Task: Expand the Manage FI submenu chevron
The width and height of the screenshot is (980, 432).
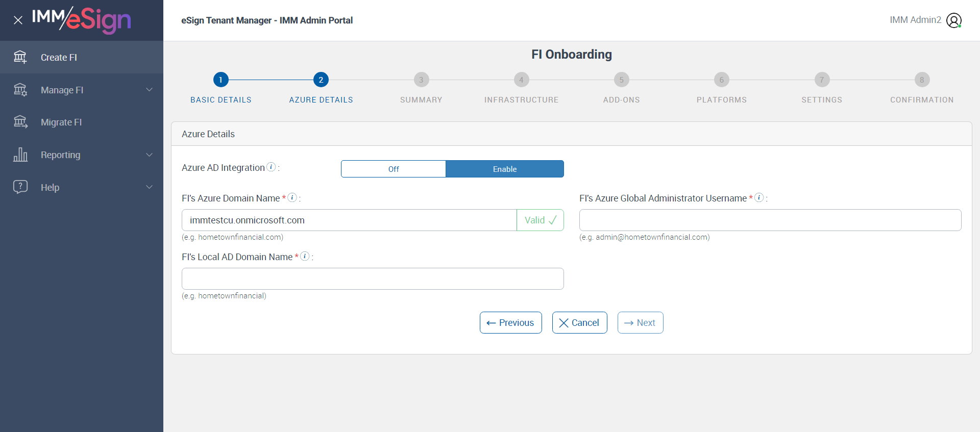Action: coord(150,90)
